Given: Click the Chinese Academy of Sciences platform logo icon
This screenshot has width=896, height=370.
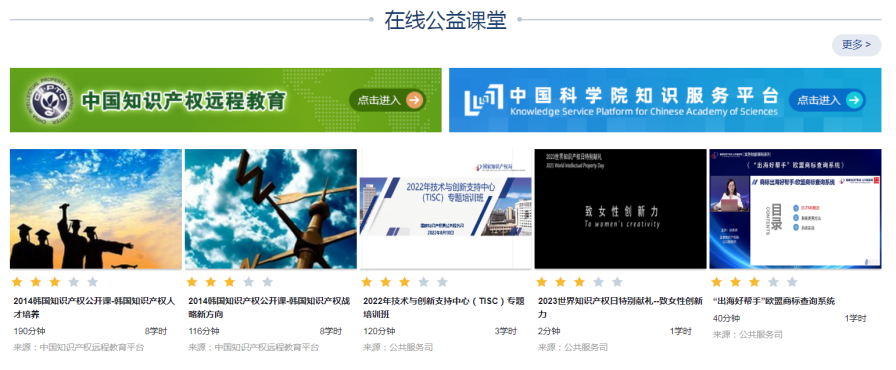Looking at the screenshot, I should click(483, 100).
